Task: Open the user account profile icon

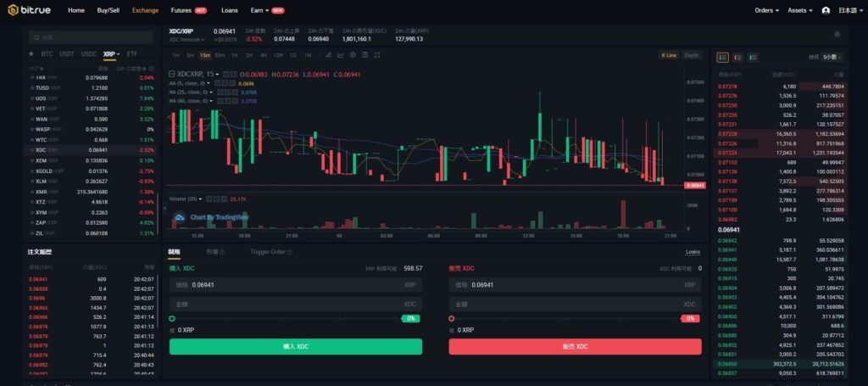Action: point(826,10)
